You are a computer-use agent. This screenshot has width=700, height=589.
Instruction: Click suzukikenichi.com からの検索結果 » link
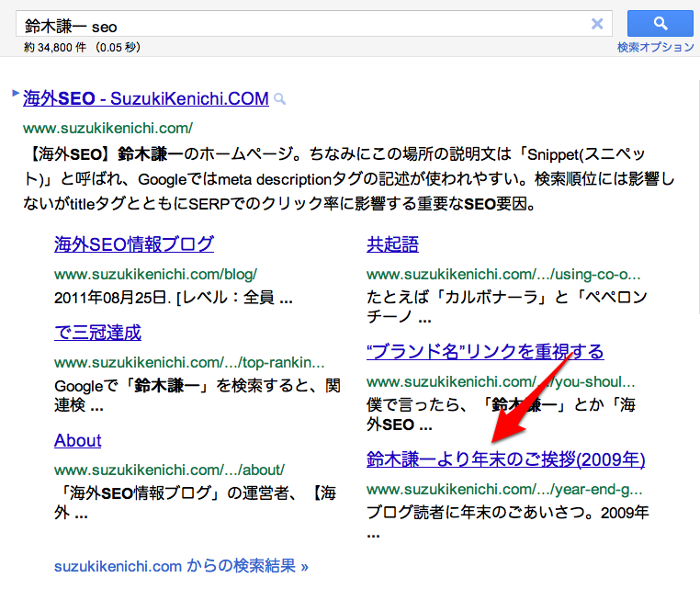[181, 566]
